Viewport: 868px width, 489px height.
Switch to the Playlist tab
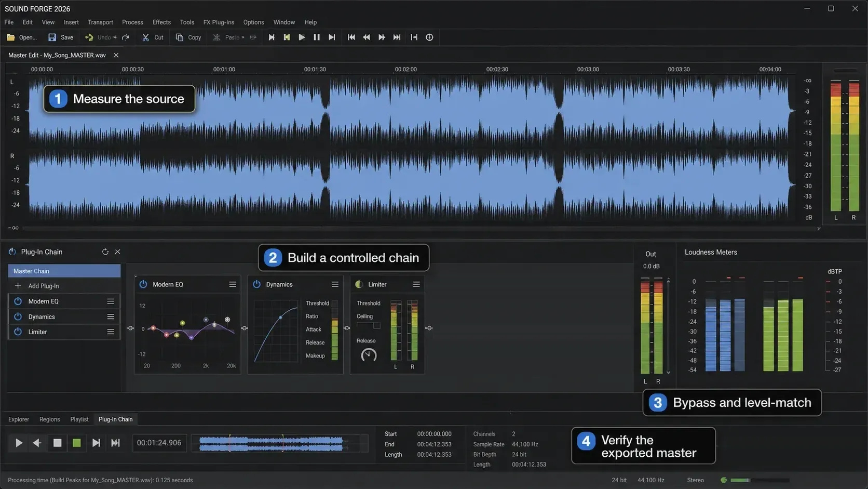(79, 419)
